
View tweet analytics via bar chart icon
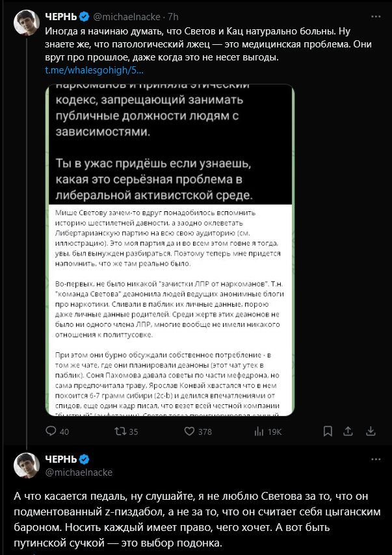[259, 431]
